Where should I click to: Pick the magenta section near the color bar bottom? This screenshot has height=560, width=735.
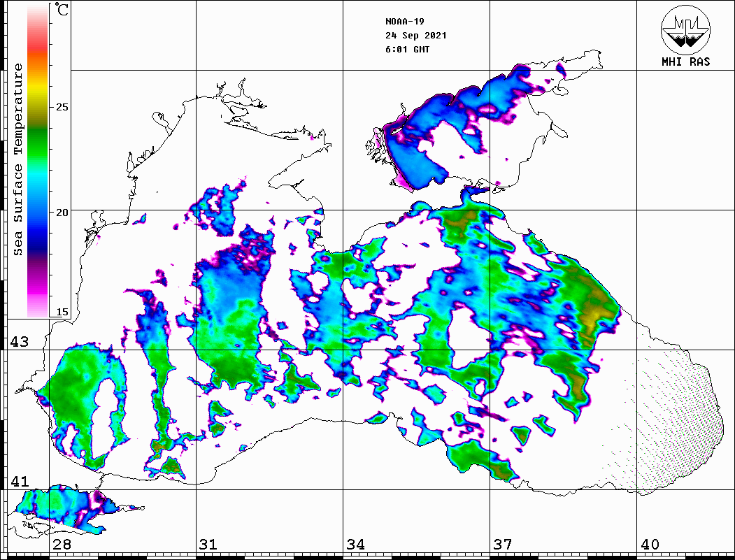point(37,287)
